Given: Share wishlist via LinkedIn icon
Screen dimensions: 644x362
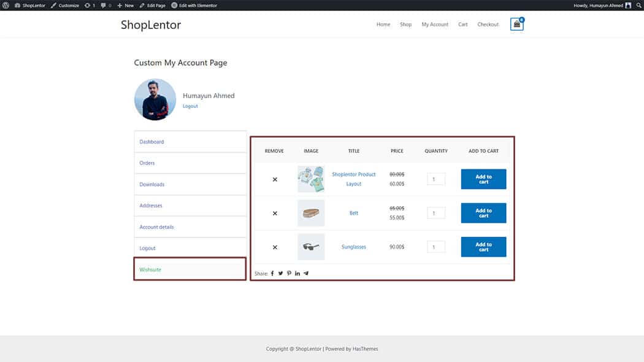Looking at the screenshot, I should coord(297,274).
